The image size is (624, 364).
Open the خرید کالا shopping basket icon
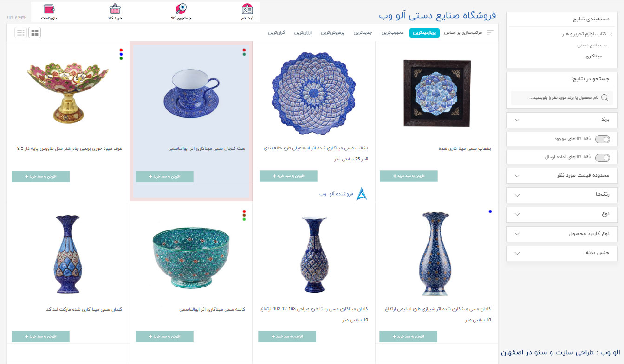[115, 9]
